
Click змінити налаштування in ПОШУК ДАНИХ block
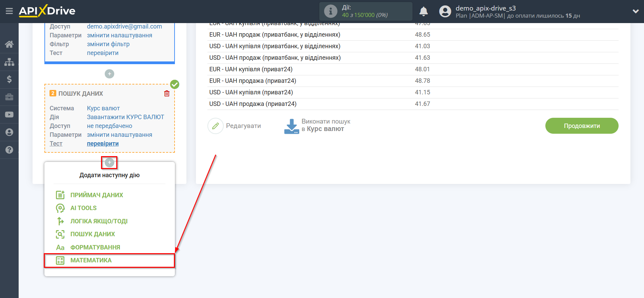119,135
